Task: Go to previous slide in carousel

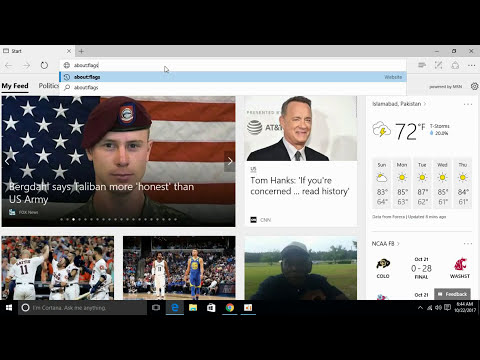Action: [x=7, y=162]
